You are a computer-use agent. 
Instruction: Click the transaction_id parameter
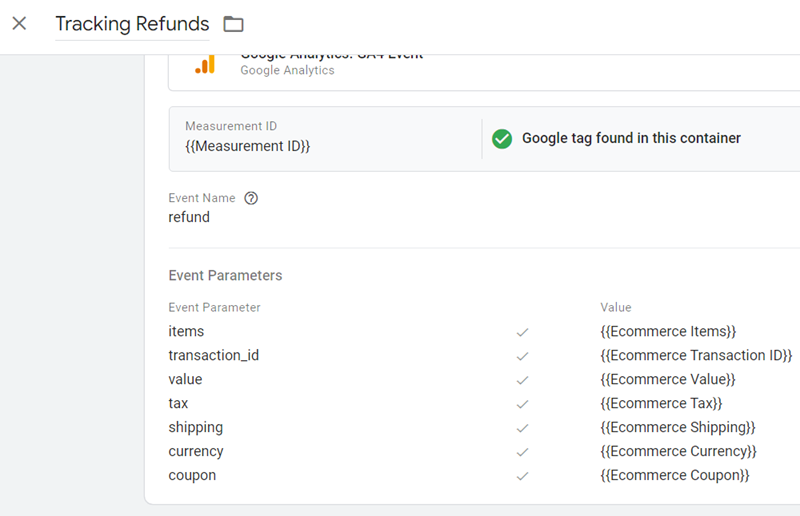(x=214, y=355)
